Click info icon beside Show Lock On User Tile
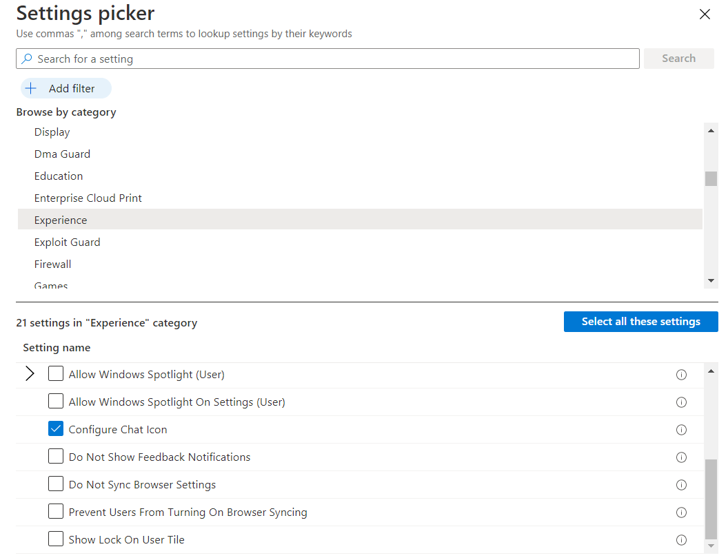 click(x=681, y=540)
